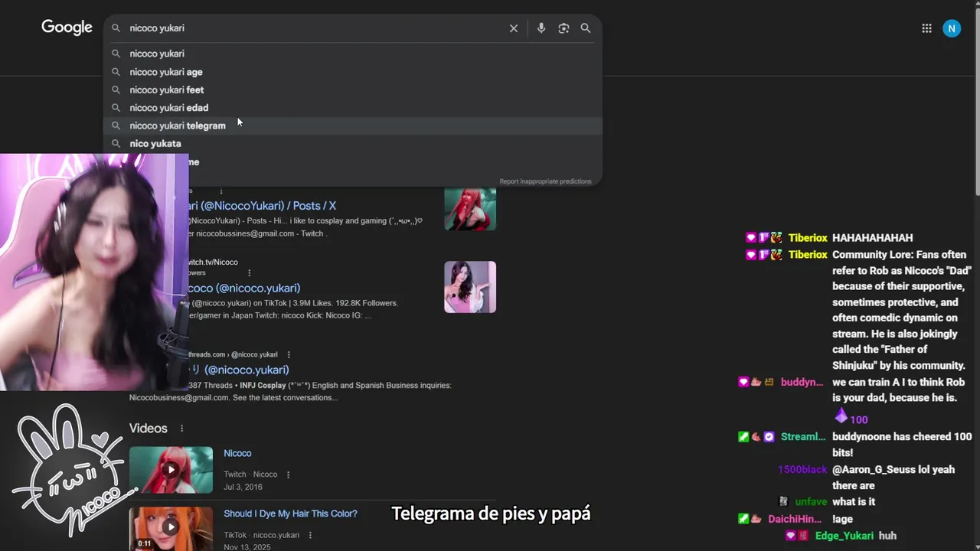The width and height of the screenshot is (980, 551).
Task: Open more options for threads.com result
Action: point(289,355)
